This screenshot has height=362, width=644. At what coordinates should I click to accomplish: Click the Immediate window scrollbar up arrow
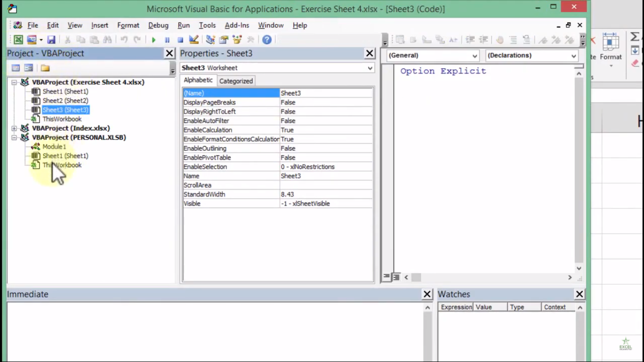coord(428,307)
